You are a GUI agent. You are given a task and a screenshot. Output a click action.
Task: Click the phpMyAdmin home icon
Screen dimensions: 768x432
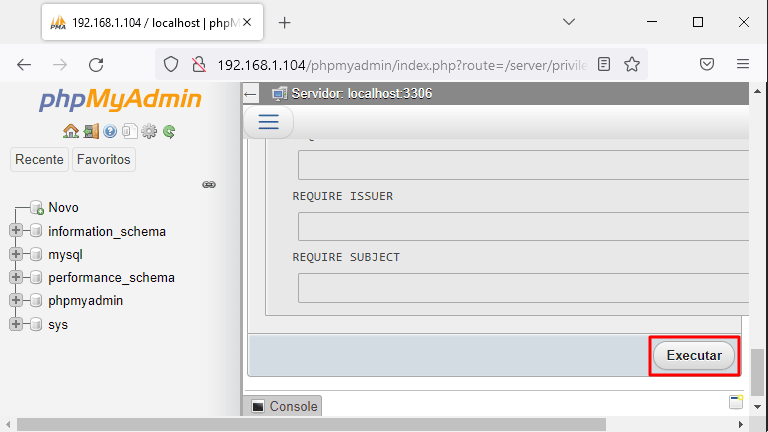[x=71, y=131]
